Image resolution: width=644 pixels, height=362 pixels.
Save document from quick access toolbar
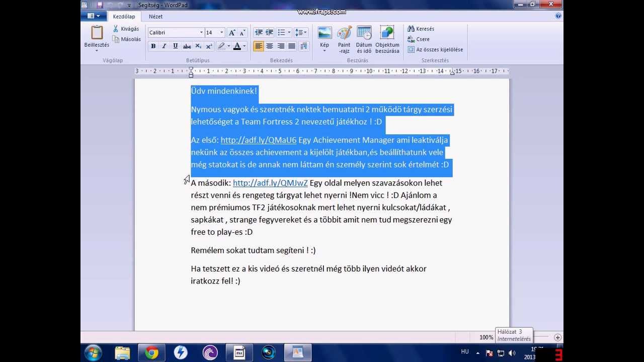[x=100, y=5]
